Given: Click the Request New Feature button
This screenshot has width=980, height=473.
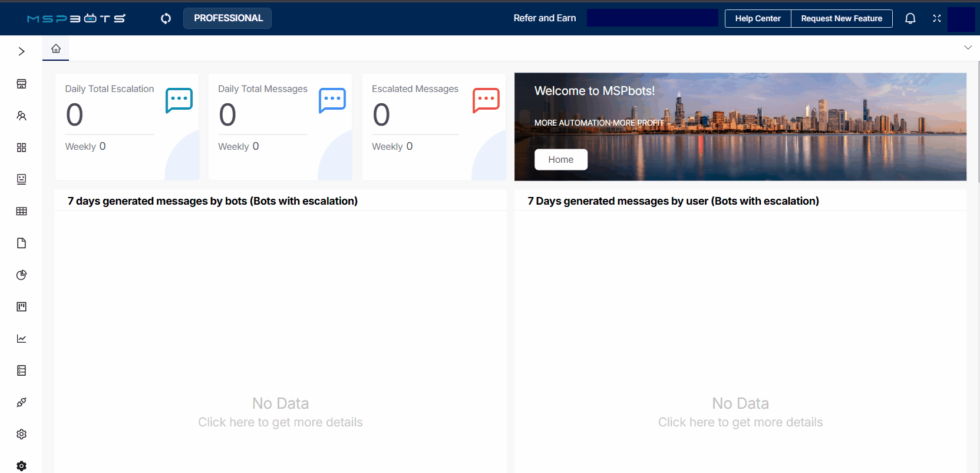Looking at the screenshot, I should coord(841,18).
